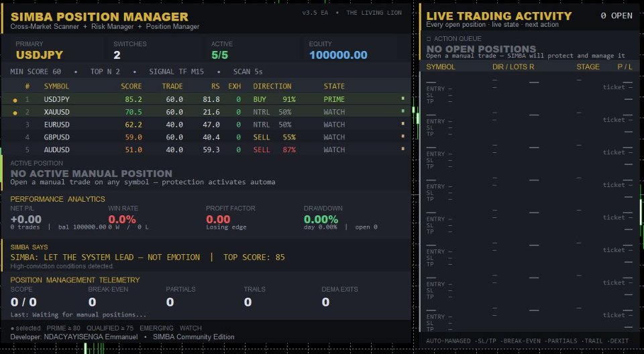Click the PRIME ≥ 80 legend entry

63,328
